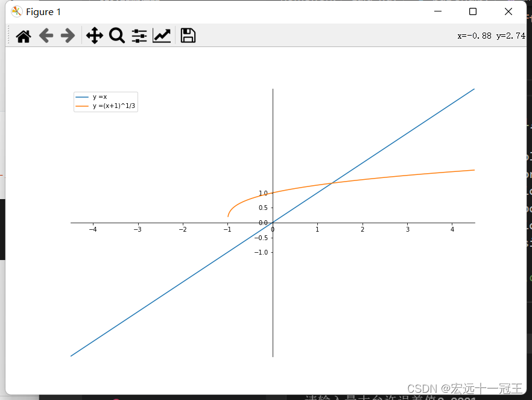The image size is (532, 400).
Task: Click the blue line sample in legend
Action: point(82,97)
